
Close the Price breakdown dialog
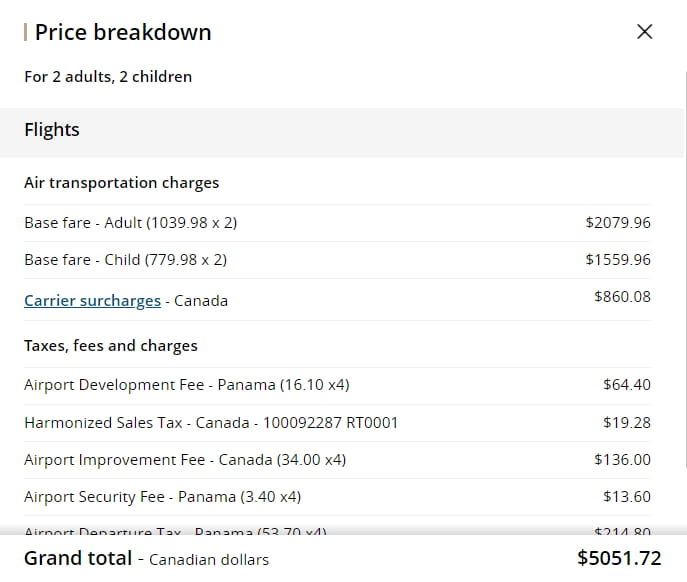[x=645, y=31]
